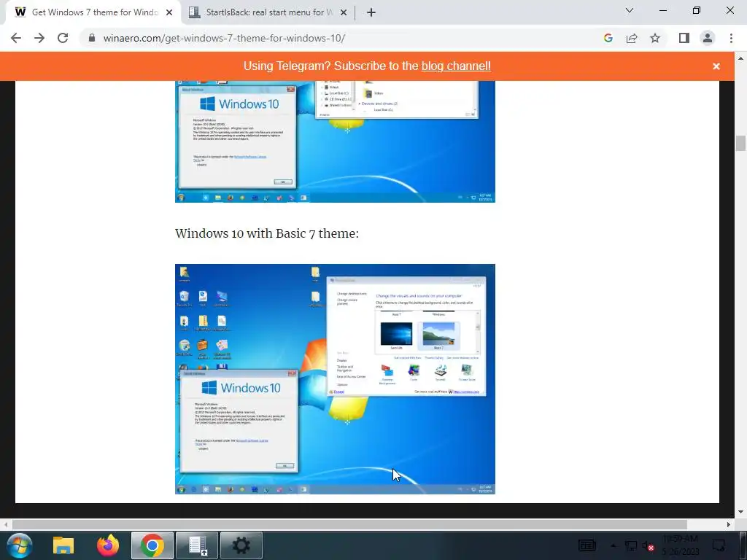This screenshot has width=747, height=560.
Task: Open Settings gear taskbar app
Action: 241,545
